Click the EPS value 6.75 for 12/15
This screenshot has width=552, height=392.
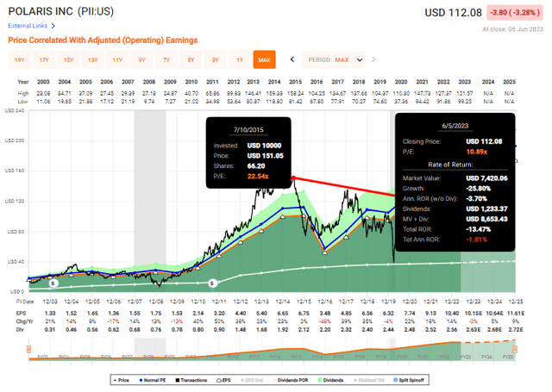[x=304, y=314]
